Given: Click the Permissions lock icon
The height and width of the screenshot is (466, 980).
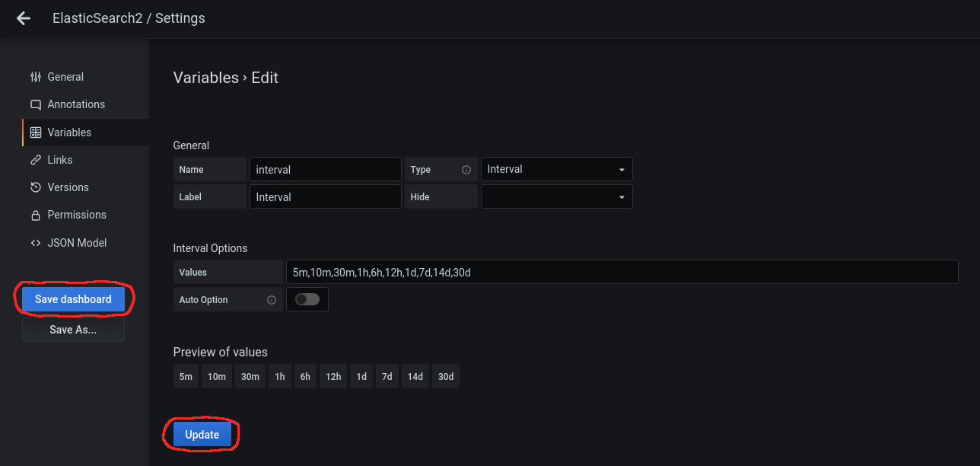Looking at the screenshot, I should (x=35, y=215).
